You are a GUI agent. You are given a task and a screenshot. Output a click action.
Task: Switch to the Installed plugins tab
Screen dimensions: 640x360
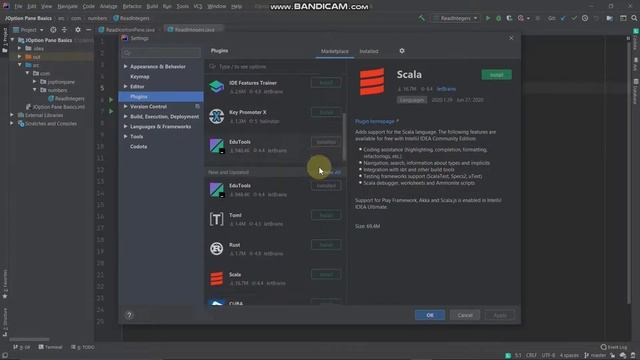coord(369,51)
